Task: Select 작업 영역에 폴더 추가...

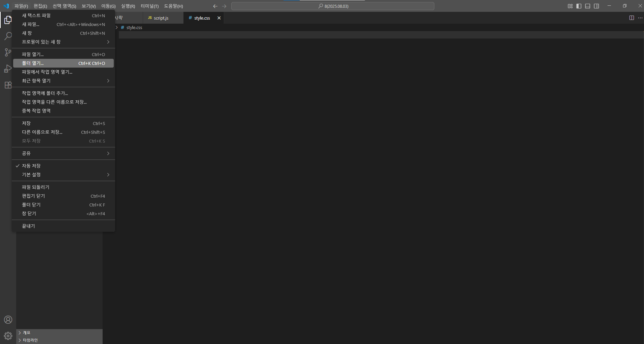Action: coord(63,93)
